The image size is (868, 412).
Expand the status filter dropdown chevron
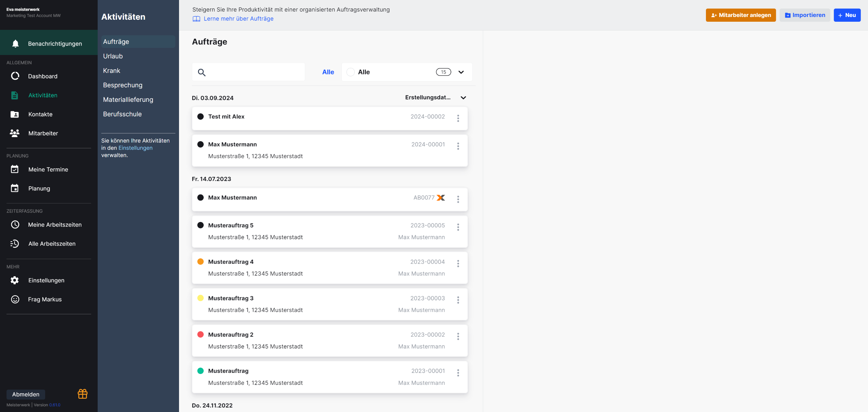pyautogui.click(x=461, y=72)
